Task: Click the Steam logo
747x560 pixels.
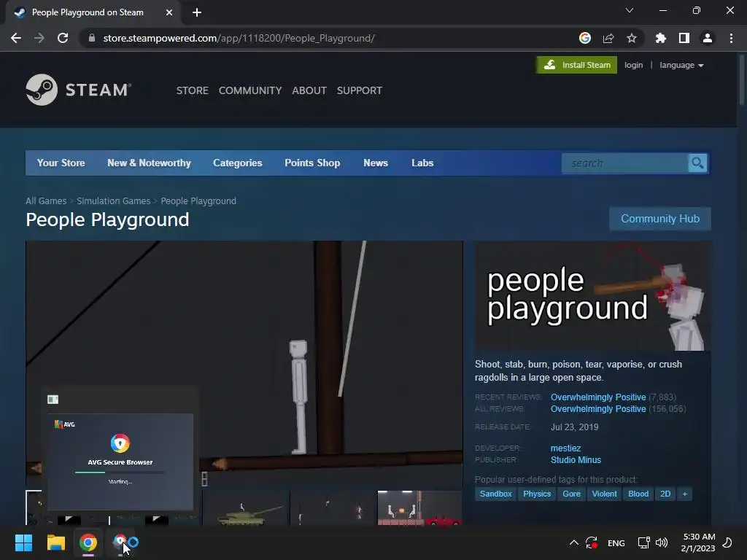Action: pos(79,90)
